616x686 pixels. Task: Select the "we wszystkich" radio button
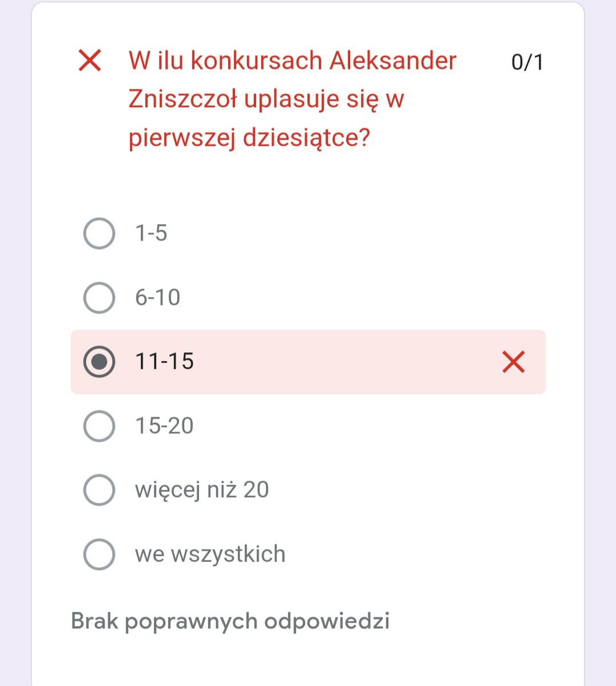(x=99, y=554)
